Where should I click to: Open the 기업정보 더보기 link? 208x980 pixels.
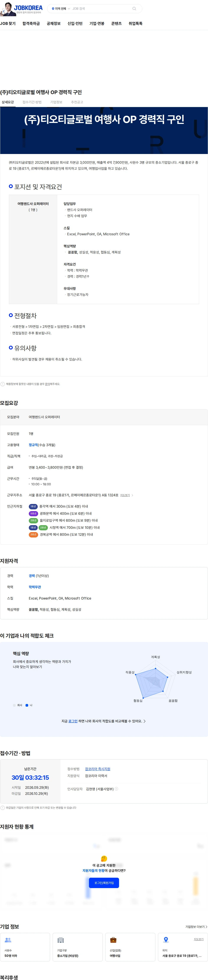[x=196, y=927]
